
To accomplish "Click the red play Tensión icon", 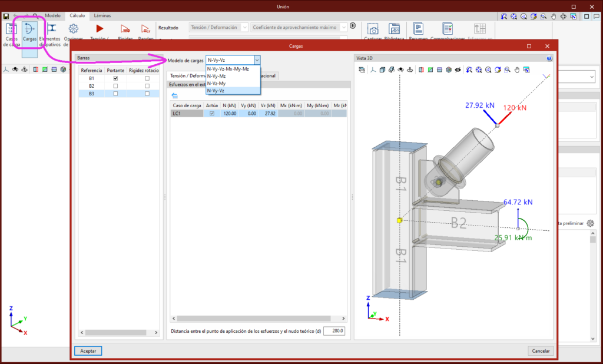I will 100,29.
